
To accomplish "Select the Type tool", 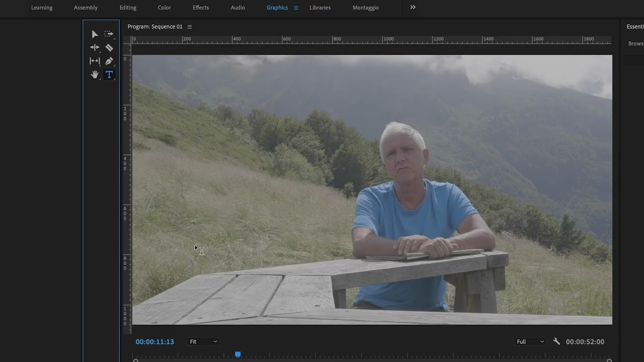I will (x=109, y=74).
